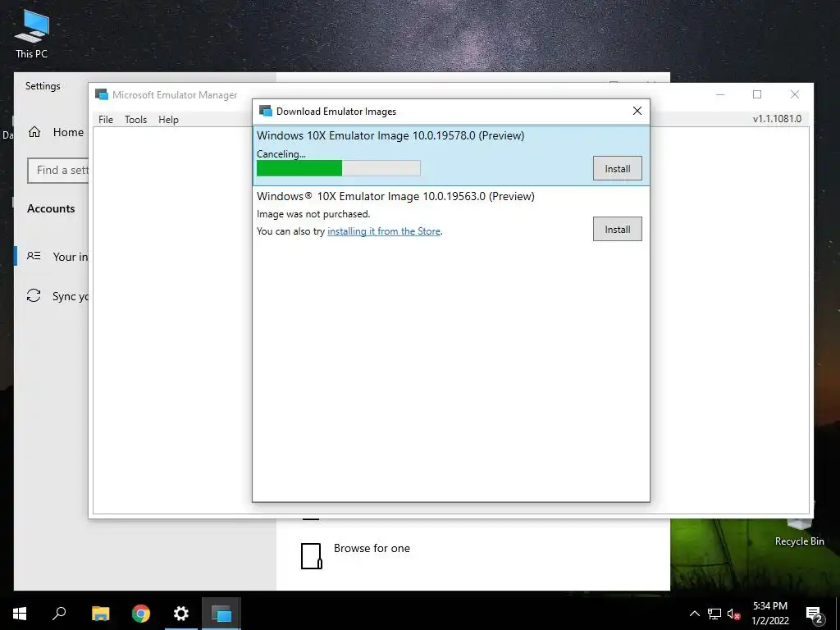Open the muted volume tray icon
This screenshot has width=840, height=630.
[x=734, y=614]
